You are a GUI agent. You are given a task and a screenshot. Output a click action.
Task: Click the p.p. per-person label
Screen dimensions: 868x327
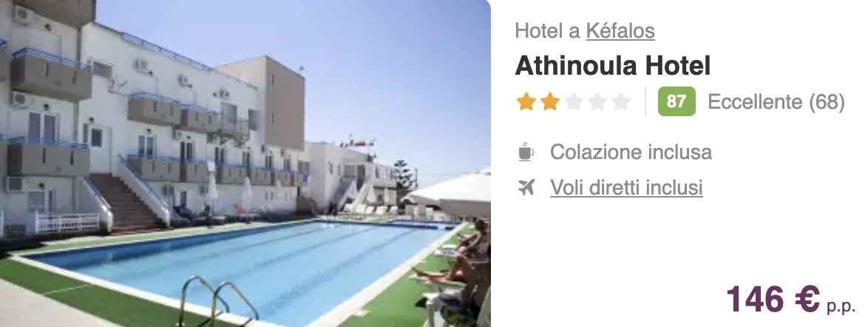tap(841, 307)
